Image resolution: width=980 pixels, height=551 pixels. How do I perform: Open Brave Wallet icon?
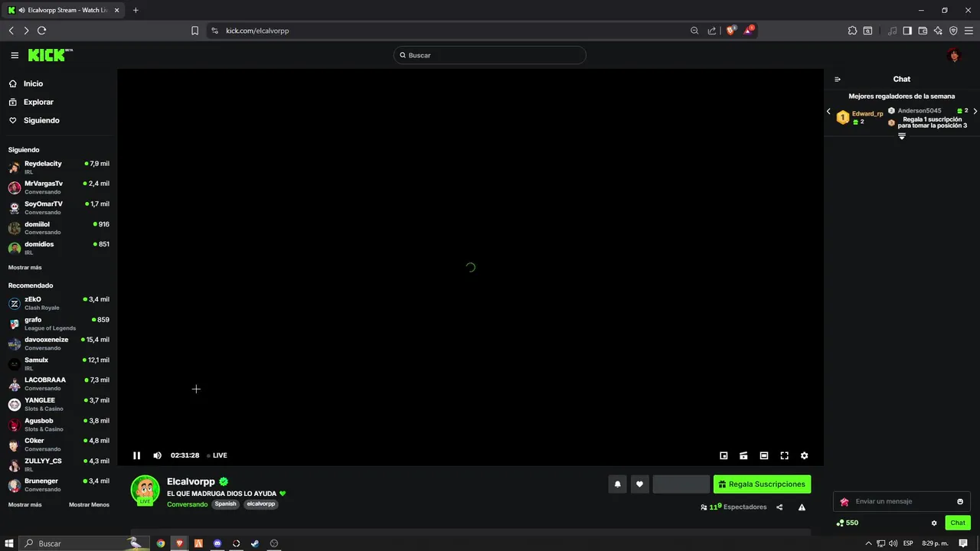pos(923,31)
